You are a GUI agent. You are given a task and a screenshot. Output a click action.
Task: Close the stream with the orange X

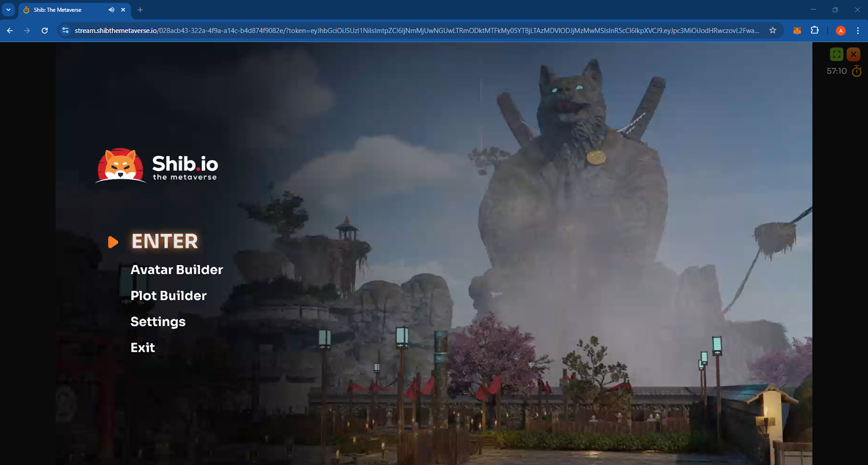[853, 54]
